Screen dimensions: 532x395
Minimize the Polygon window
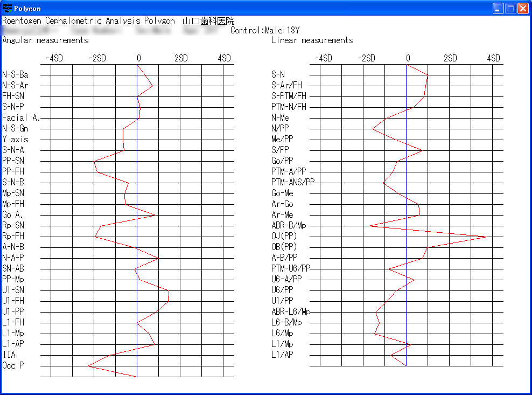pyautogui.click(x=499, y=8)
